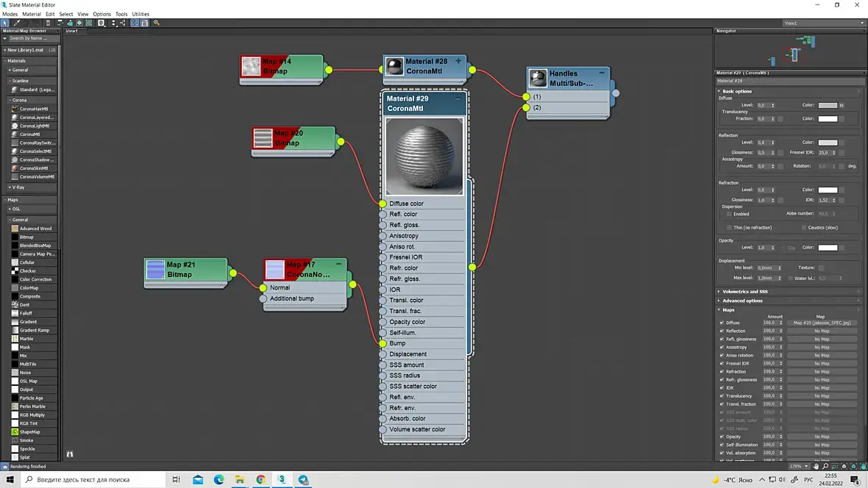Screen dimensions: 868x488
Task: Click the Zoom magnifier tool icon
Action: pyautogui.click(x=825, y=467)
